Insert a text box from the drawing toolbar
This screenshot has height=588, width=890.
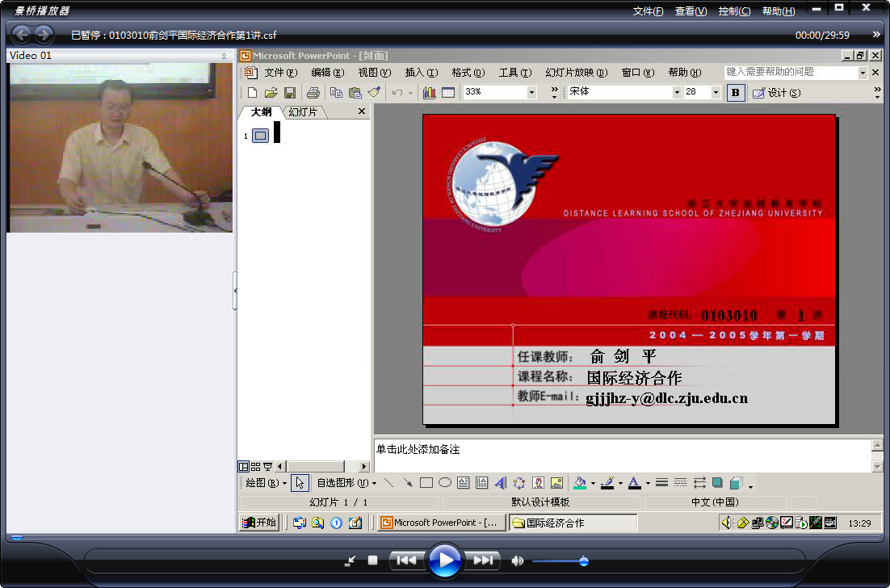463,483
